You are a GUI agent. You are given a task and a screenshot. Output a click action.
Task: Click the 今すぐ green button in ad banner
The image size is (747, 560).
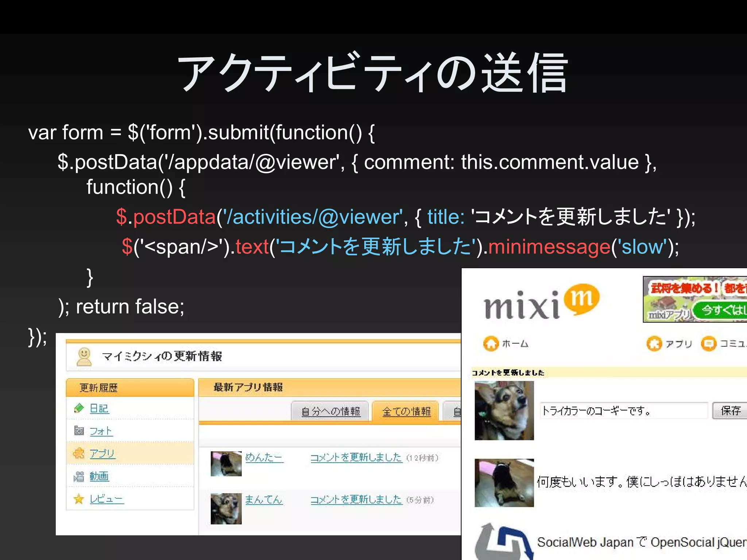720,310
